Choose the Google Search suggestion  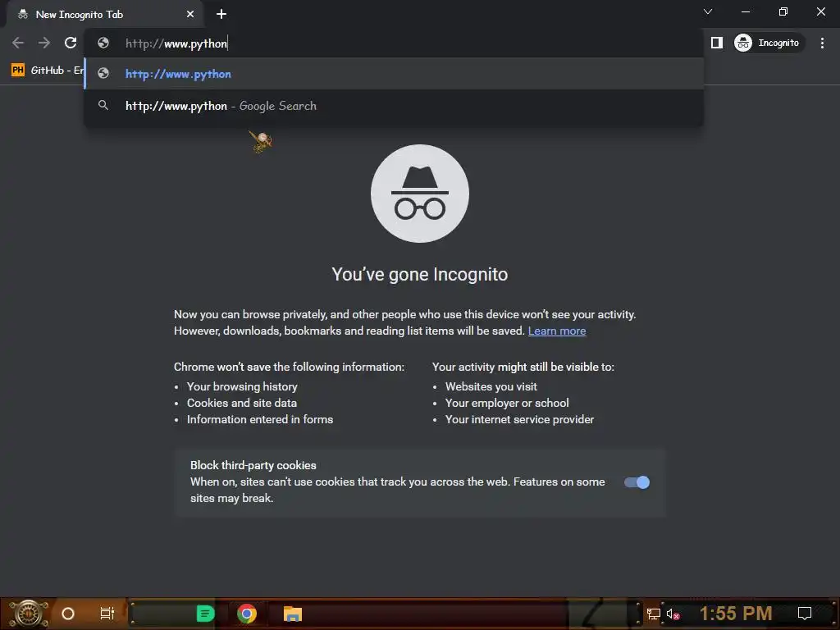[x=395, y=106]
